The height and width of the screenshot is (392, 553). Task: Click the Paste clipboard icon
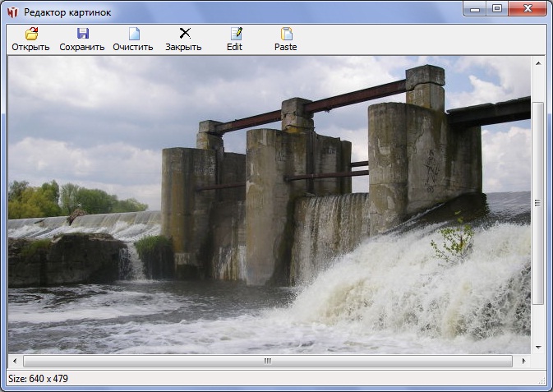(286, 34)
